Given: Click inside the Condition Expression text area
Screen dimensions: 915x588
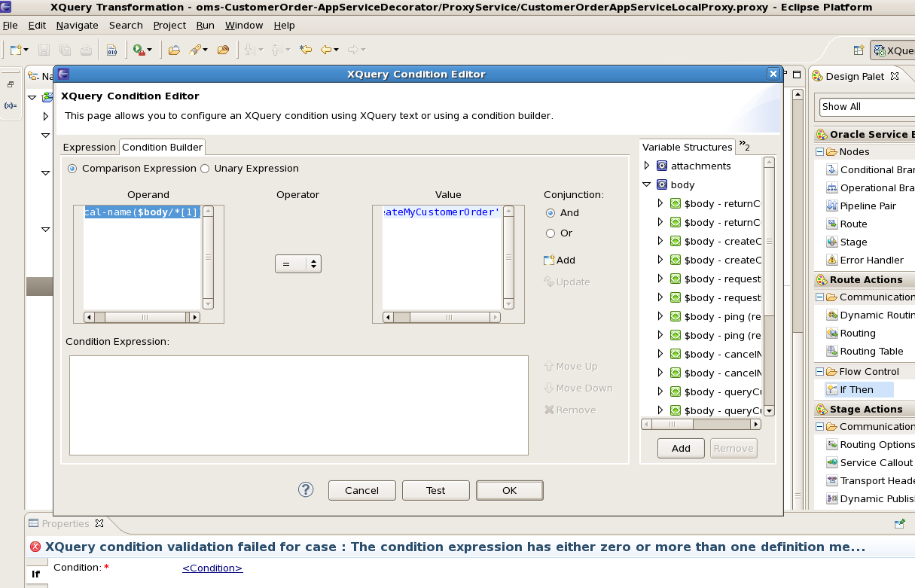Looking at the screenshot, I should point(298,405).
